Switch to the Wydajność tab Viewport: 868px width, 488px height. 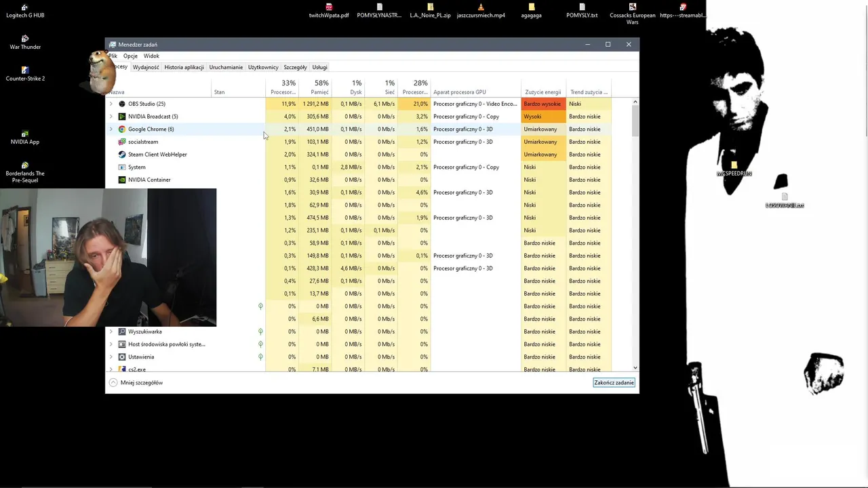click(x=146, y=67)
